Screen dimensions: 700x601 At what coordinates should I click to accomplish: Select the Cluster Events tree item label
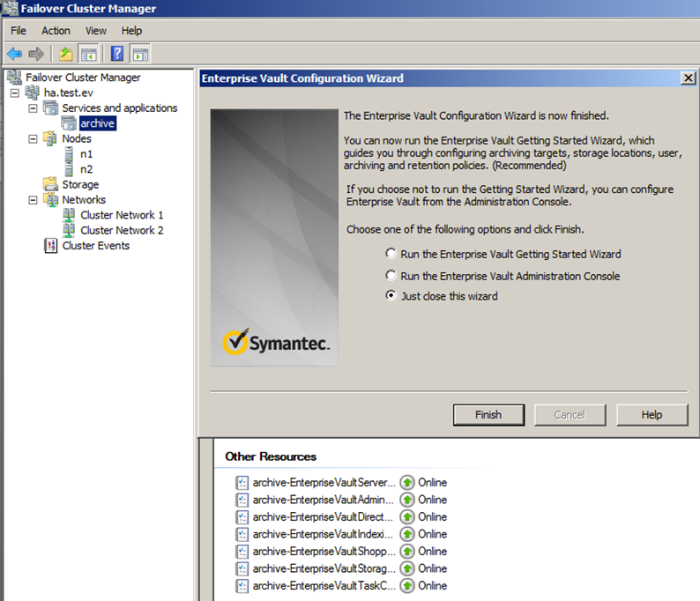tap(96, 245)
